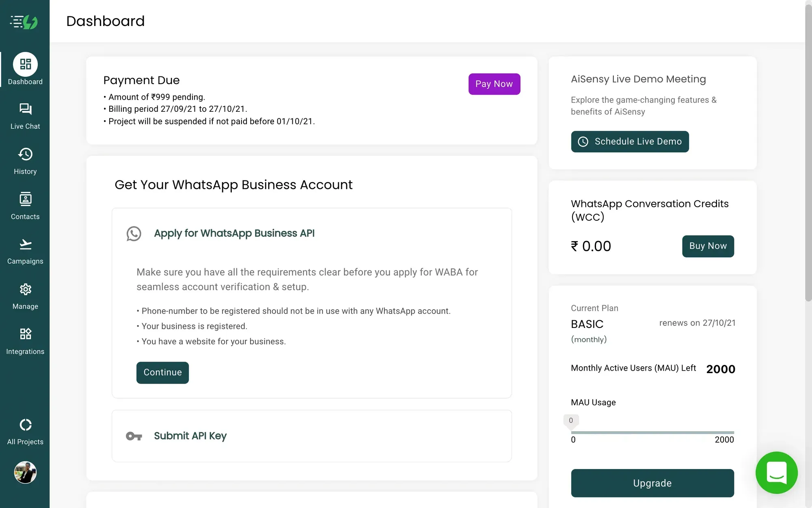Open the Live Chat sidebar icon

[25, 109]
